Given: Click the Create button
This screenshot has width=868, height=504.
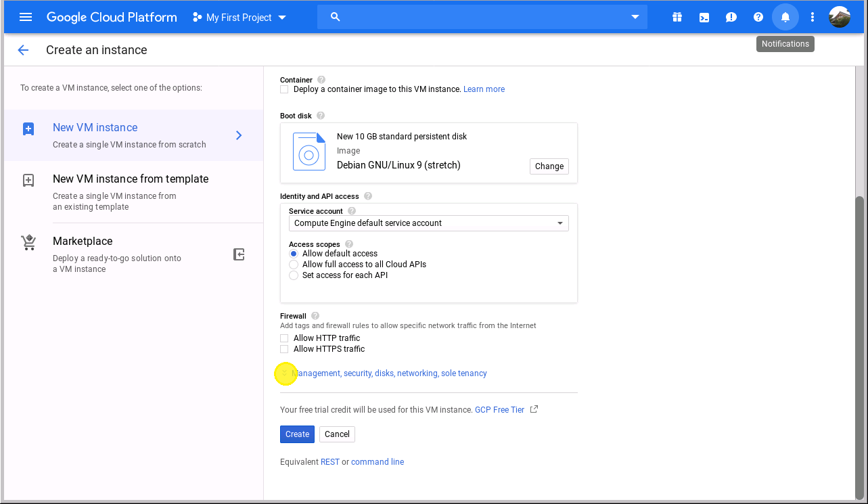Looking at the screenshot, I should [297, 434].
